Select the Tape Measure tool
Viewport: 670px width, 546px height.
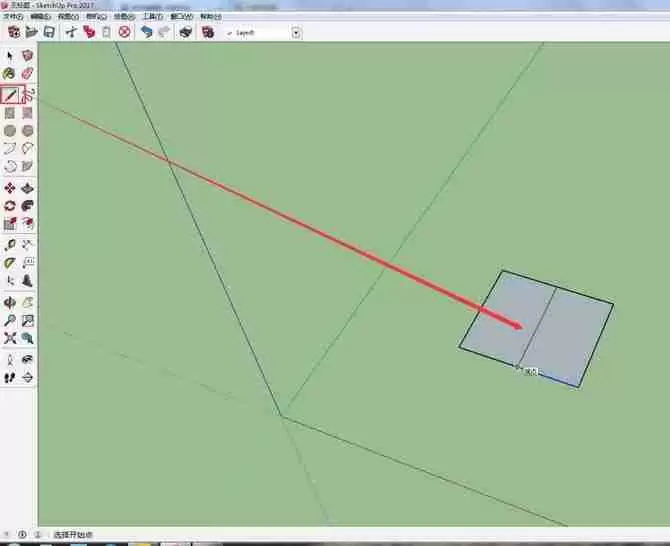click(x=10, y=245)
